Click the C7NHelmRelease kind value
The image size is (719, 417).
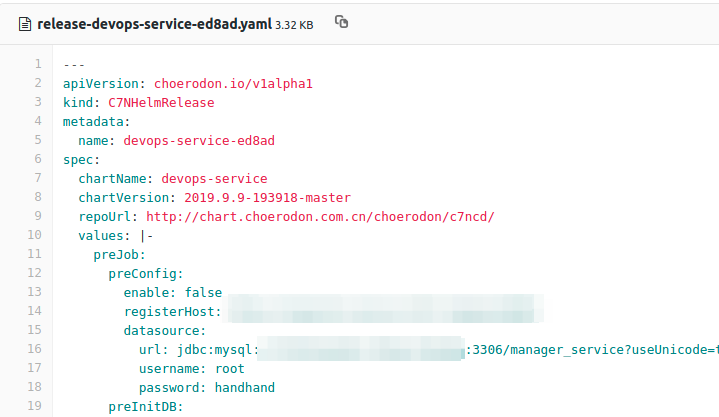pos(161,103)
